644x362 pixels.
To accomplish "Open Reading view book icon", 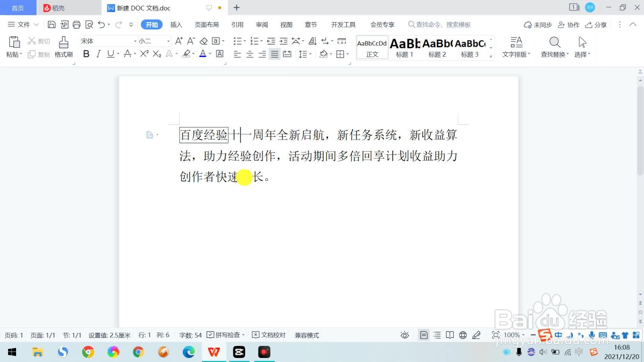I will [450, 335].
